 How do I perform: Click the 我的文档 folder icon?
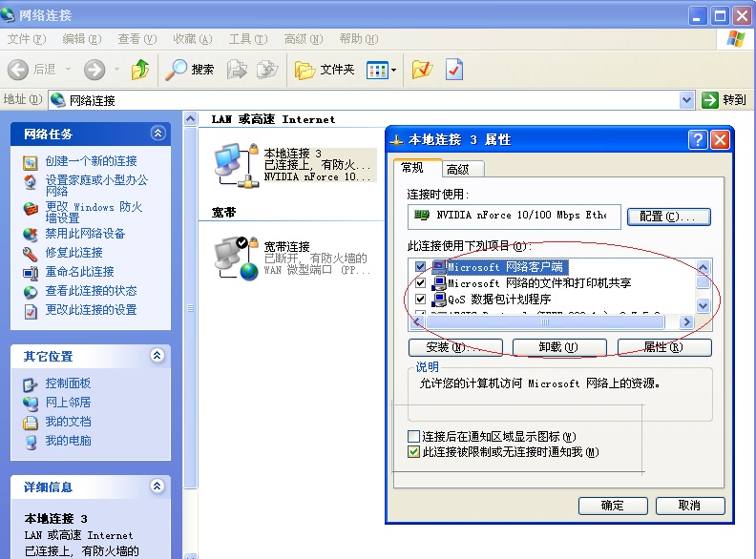(31, 423)
